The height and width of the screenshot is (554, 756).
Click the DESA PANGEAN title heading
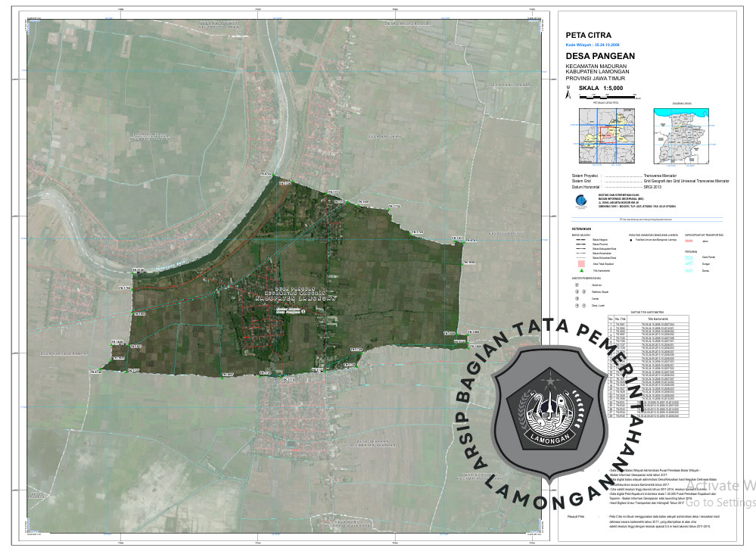(x=600, y=56)
